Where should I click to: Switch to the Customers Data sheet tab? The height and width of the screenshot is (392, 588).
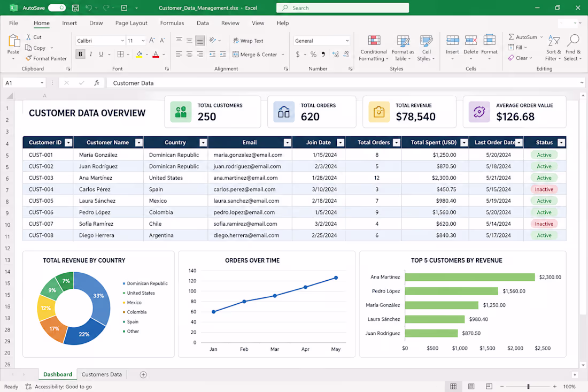102,374
